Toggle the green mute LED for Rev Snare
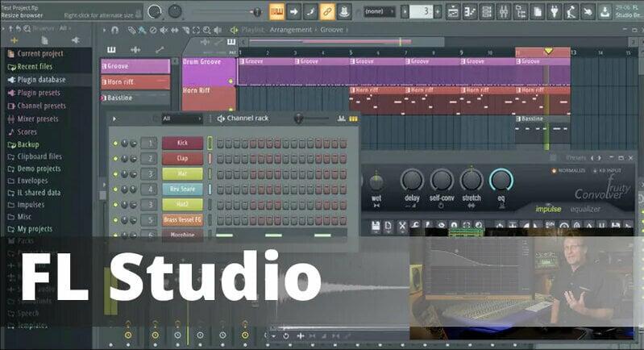The width and height of the screenshot is (644, 350). tap(115, 189)
